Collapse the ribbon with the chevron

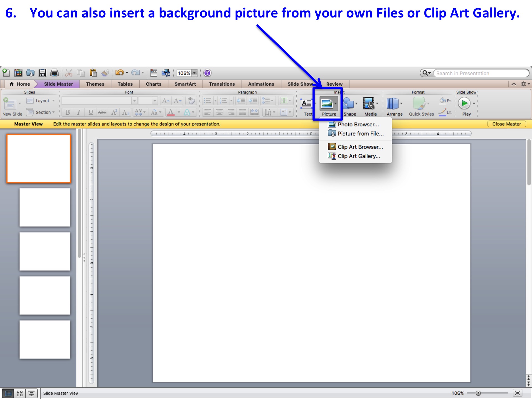514,84
